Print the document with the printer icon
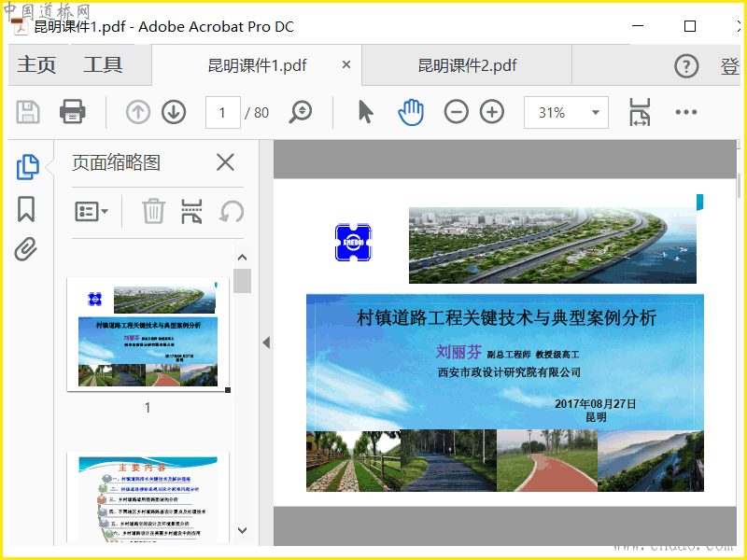 click(73, 112)
